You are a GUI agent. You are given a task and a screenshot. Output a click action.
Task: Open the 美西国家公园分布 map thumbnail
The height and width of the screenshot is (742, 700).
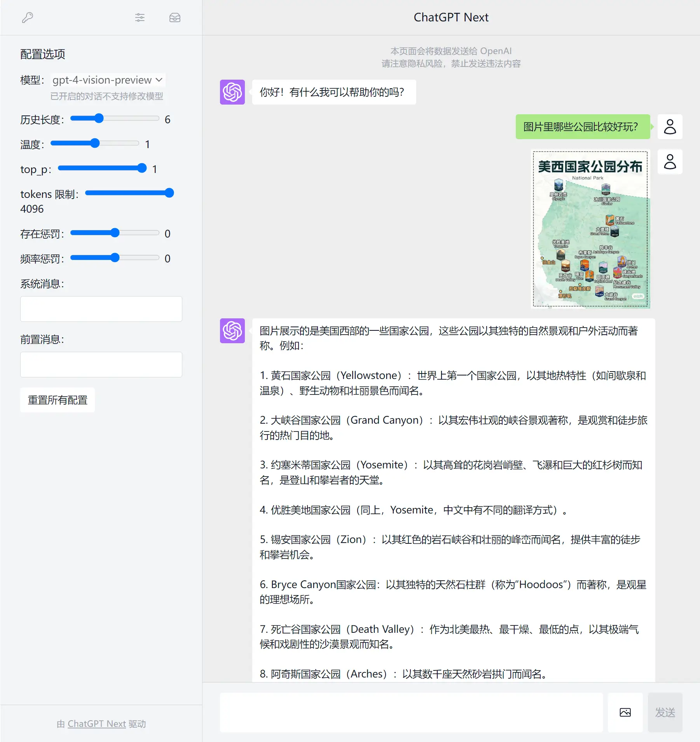click(x=590, y=229)
